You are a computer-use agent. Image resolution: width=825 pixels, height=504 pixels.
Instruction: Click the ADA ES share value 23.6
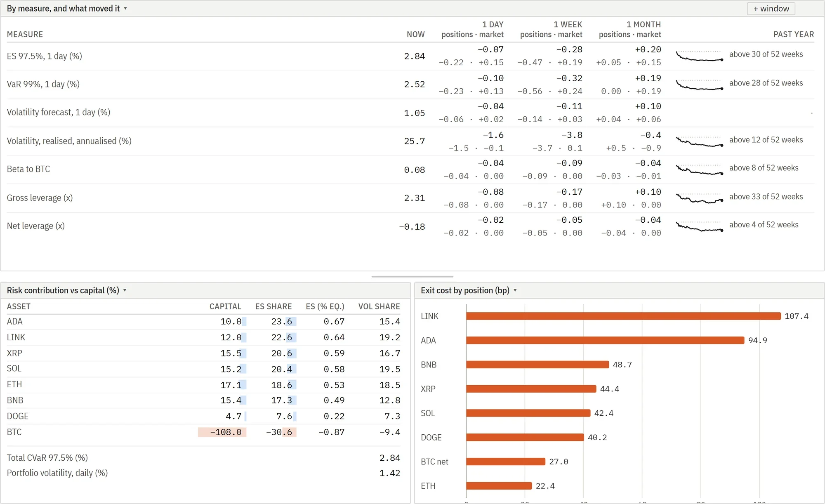(282, 321)
